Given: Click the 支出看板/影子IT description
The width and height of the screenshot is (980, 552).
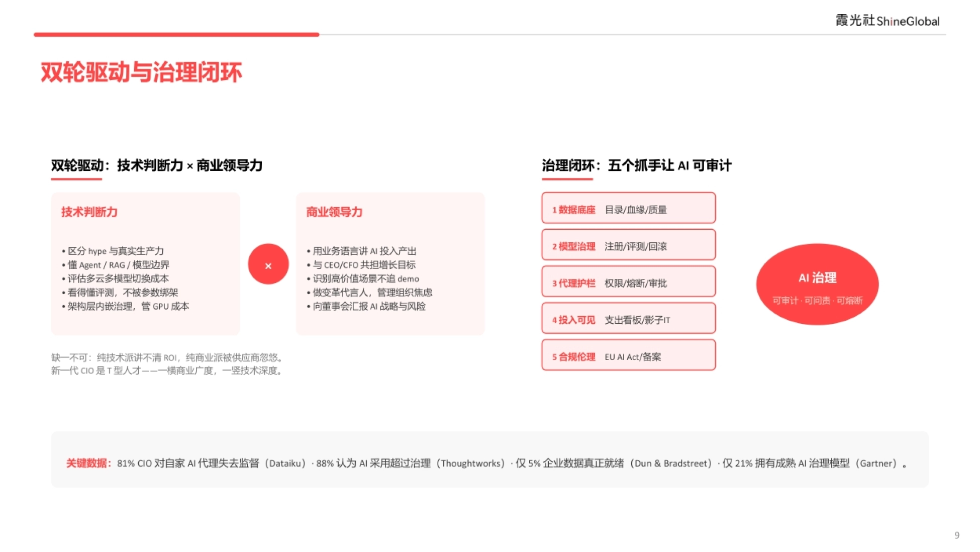Looking at the screenshot, I should pyautogui.click(x=637, y=320).
